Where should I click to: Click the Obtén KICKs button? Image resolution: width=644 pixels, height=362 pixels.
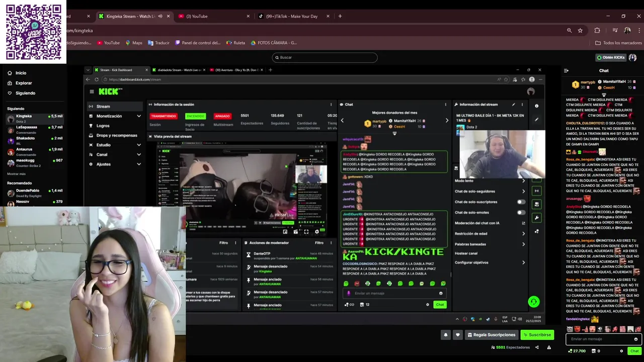610,57
